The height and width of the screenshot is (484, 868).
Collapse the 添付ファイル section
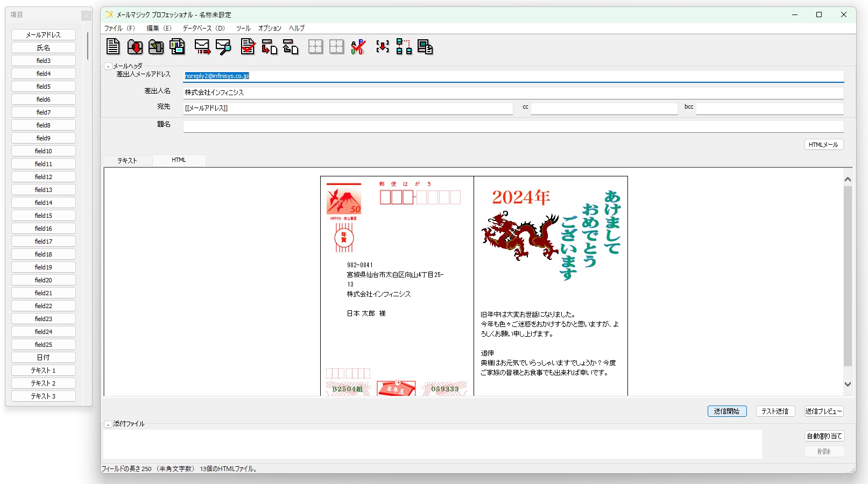108,424
